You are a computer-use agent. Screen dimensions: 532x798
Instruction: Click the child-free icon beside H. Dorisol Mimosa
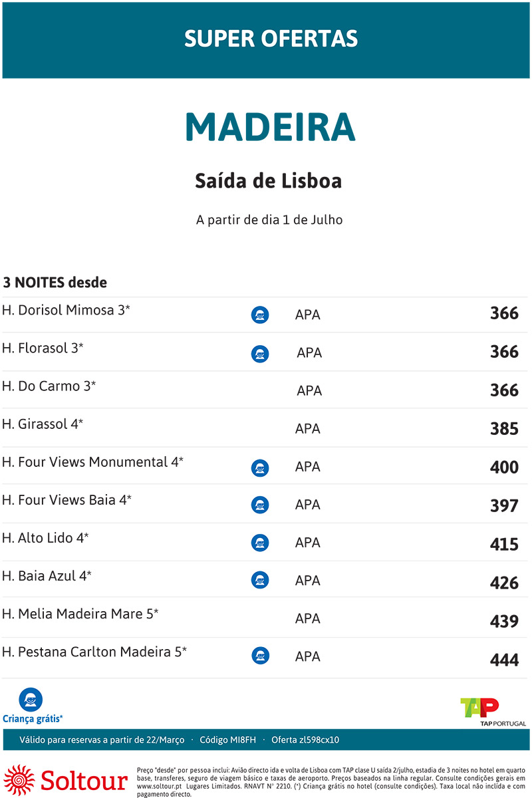(x=260, y=315)
